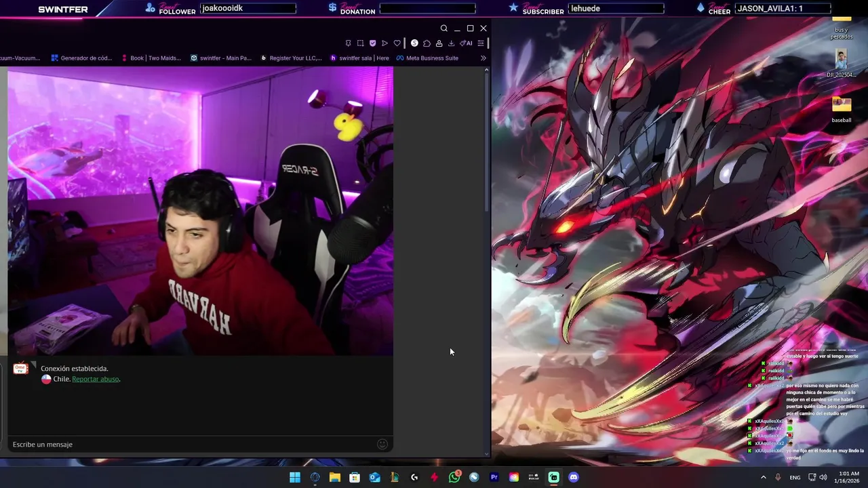The width and height of the screenshot is (868, 488).
Task: Open the baseball desktop folder
Action: click(842, 110)
